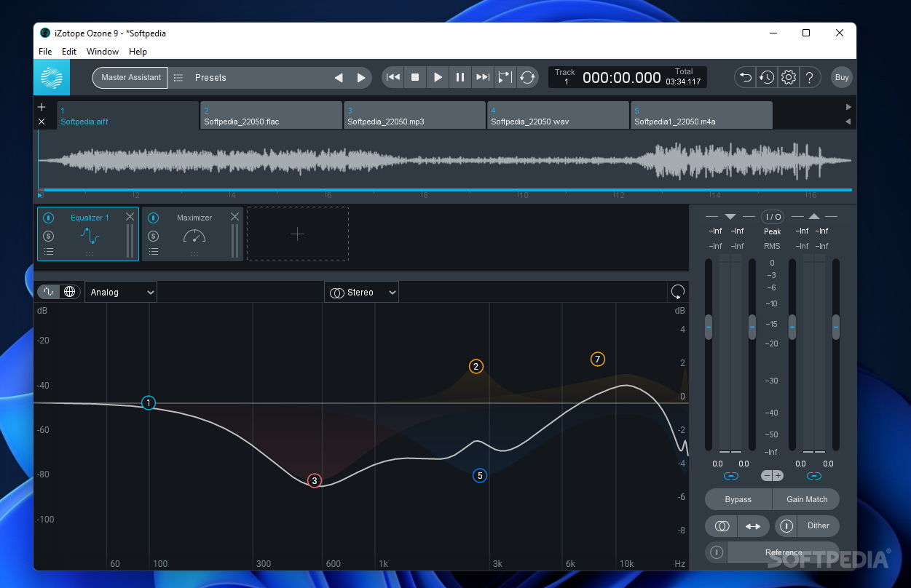
Task: Switch to the Softpedia1_22050.m4a tab
Action: (701, 116)
